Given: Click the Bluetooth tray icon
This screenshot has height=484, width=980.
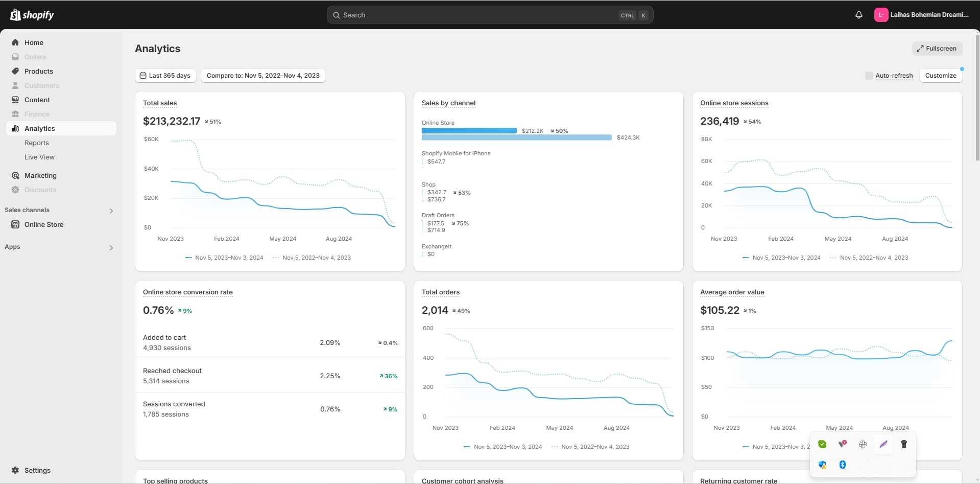Looking at the screenshot, I should (x=843, y=465).
